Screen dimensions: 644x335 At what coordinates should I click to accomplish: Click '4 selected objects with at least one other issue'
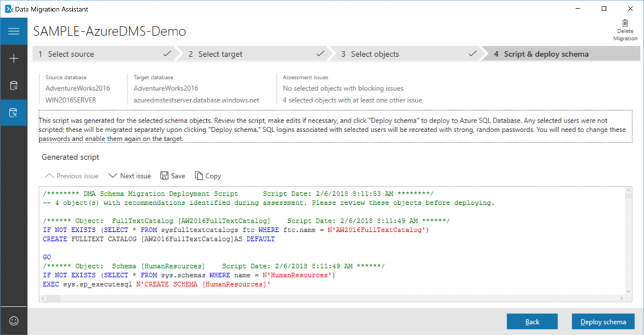point(353,100)
